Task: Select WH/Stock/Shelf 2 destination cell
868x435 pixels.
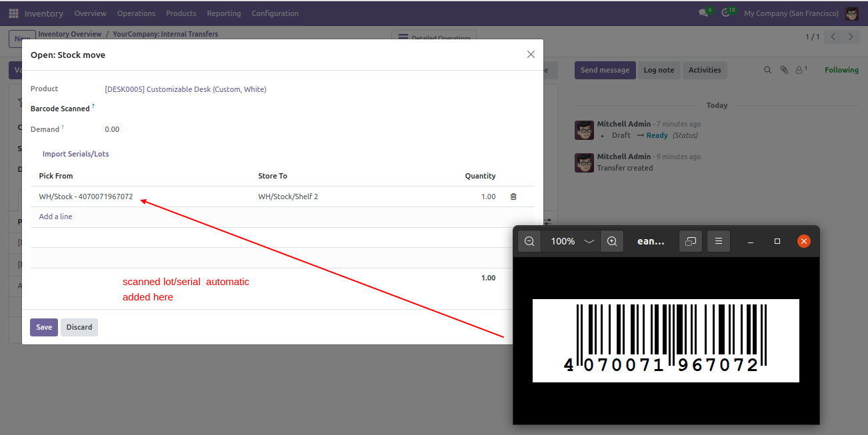Action: [288, 197]
